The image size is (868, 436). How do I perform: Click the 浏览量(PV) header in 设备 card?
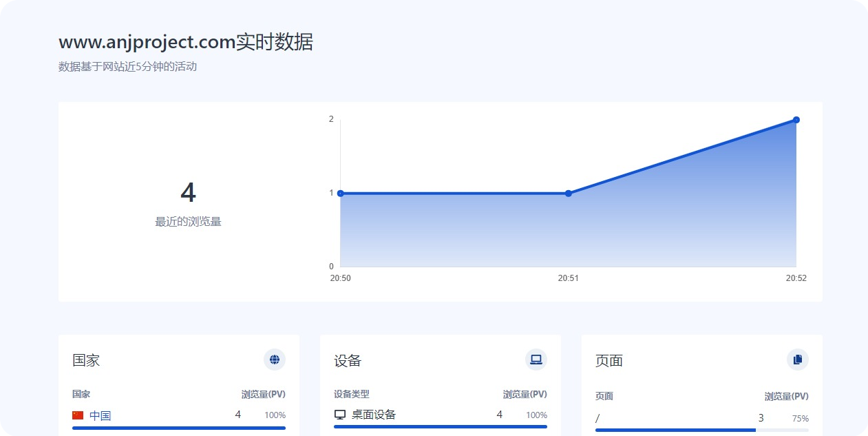coord(525,395)
